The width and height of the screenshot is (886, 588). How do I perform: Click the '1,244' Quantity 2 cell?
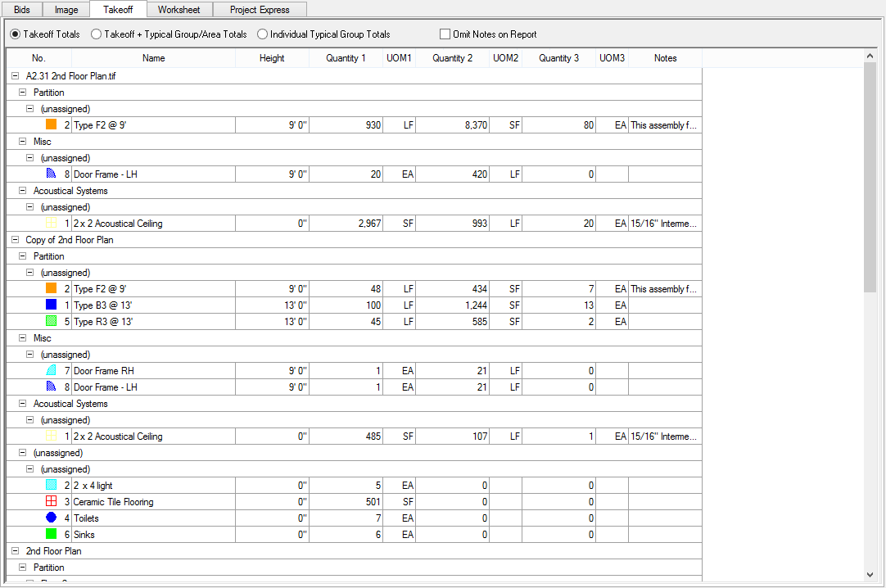(452, 305)
